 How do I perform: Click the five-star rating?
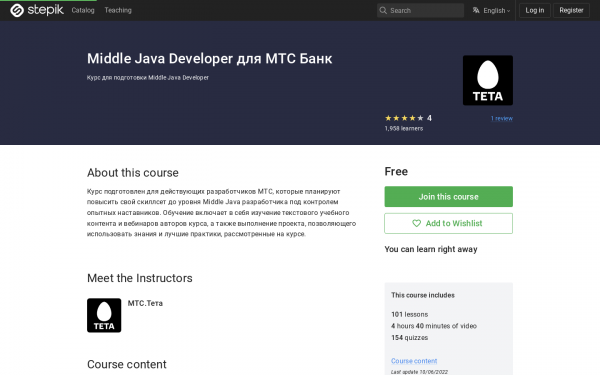pos(404,118)
